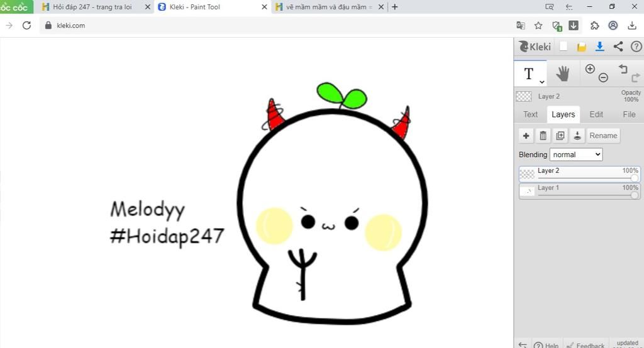
Task: Switch to the Edit tab
Action: 596,114
